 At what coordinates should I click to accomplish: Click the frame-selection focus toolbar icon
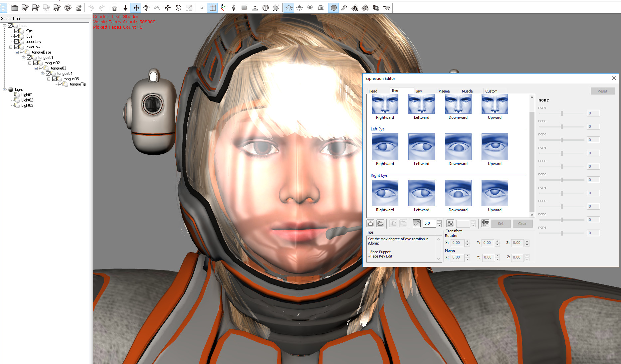point(276,8)
